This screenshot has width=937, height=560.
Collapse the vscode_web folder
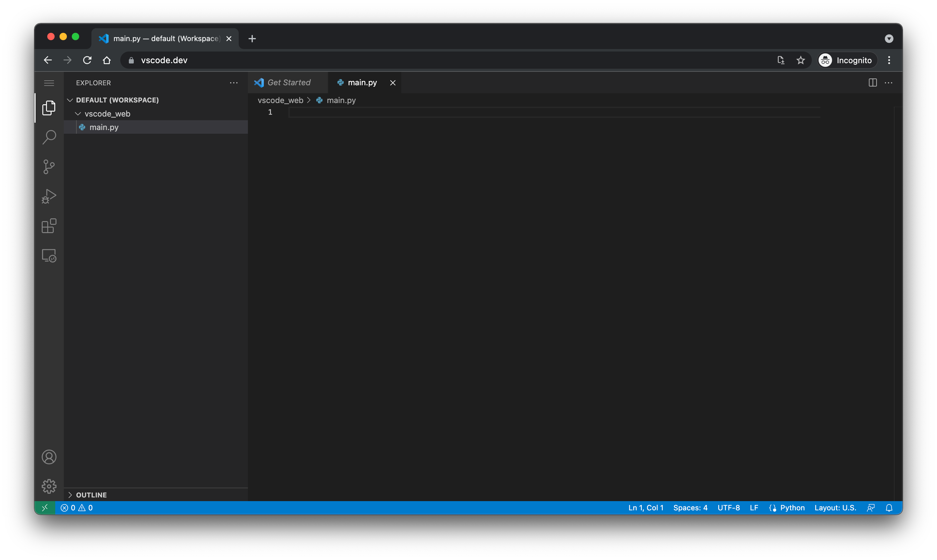[x=78, y=113]
